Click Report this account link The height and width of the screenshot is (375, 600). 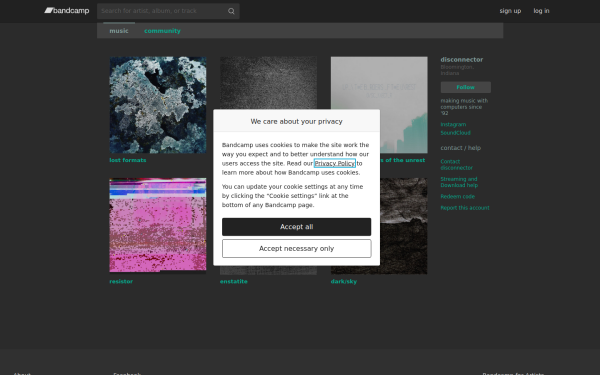pyautogui.click(x=465, y=208)
